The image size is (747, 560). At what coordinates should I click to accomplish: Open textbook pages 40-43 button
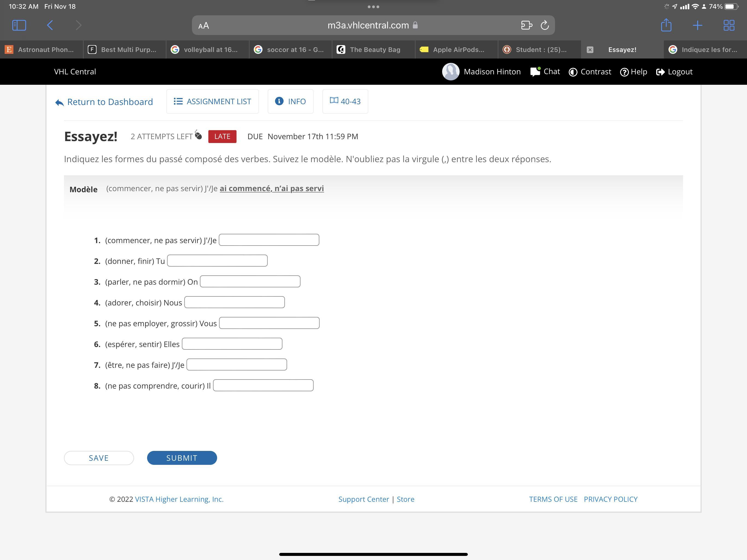[x=345, y=101]
